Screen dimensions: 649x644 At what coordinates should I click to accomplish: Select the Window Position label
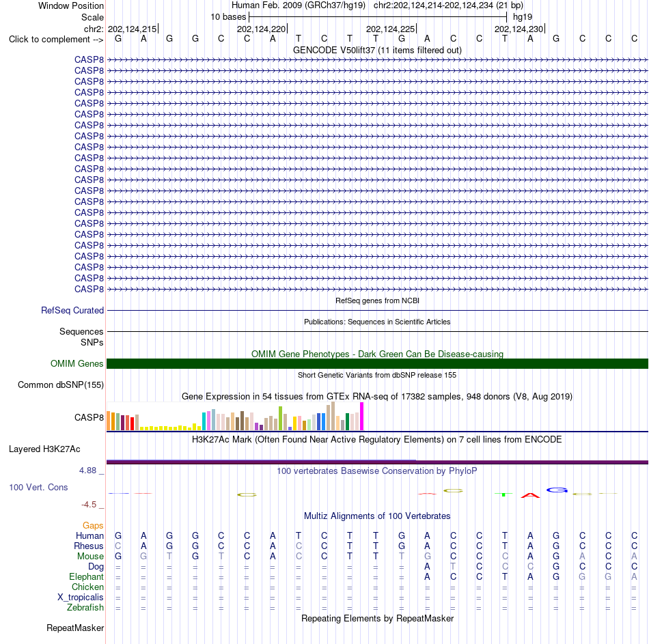[71, 5]
